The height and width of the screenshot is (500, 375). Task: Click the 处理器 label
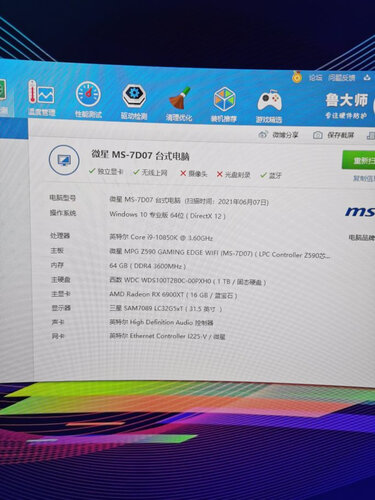tap(60, 236)
